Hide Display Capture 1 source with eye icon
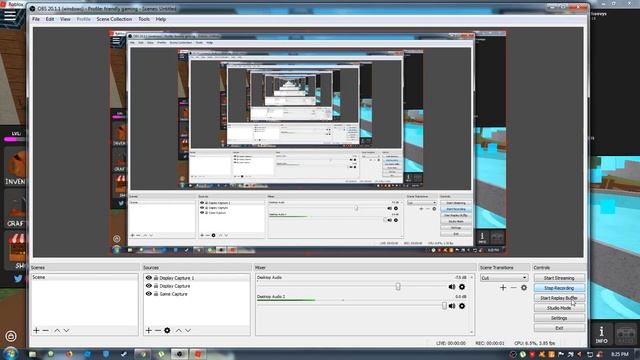 [149, 278]
